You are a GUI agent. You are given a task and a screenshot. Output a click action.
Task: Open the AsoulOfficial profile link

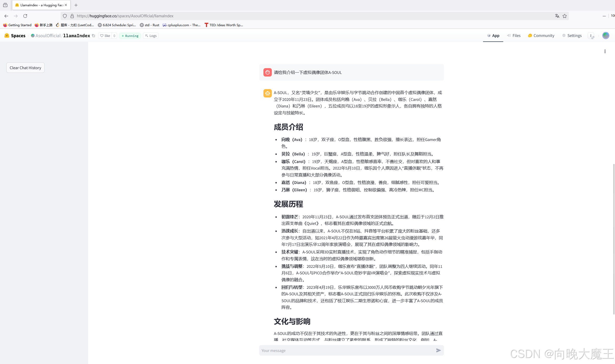[48, 36]
